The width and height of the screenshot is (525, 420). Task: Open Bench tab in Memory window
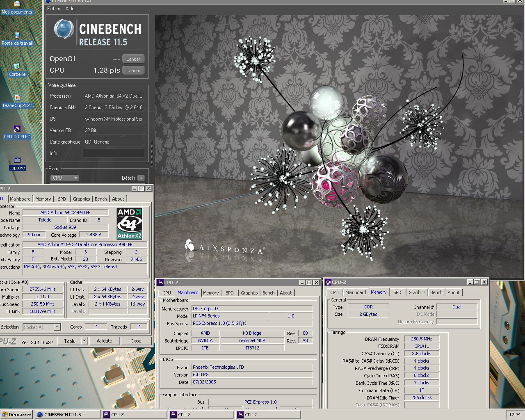tap(436, 292)
